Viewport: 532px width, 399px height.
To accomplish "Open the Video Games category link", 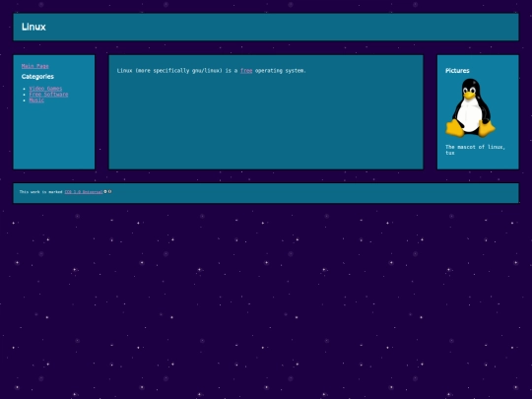I will (45, 89).
